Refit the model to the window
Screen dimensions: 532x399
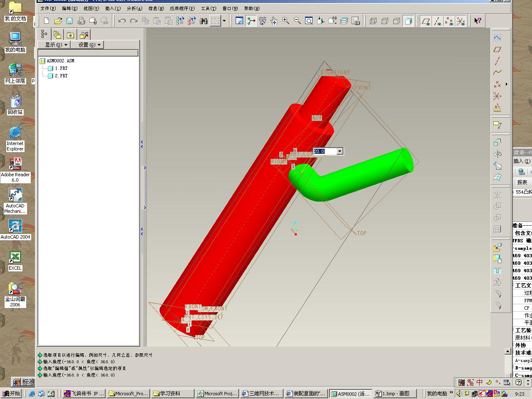click(309, 21)
